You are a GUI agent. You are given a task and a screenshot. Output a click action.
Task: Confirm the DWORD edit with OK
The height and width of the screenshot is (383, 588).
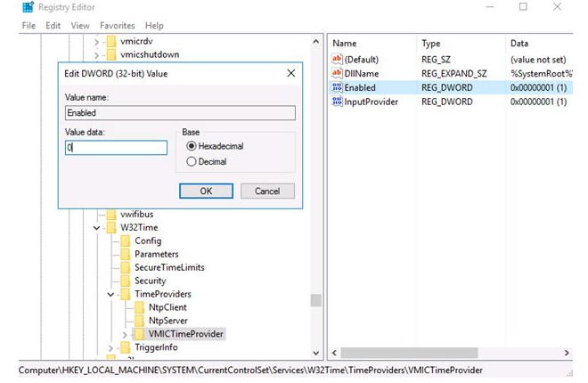206,191
